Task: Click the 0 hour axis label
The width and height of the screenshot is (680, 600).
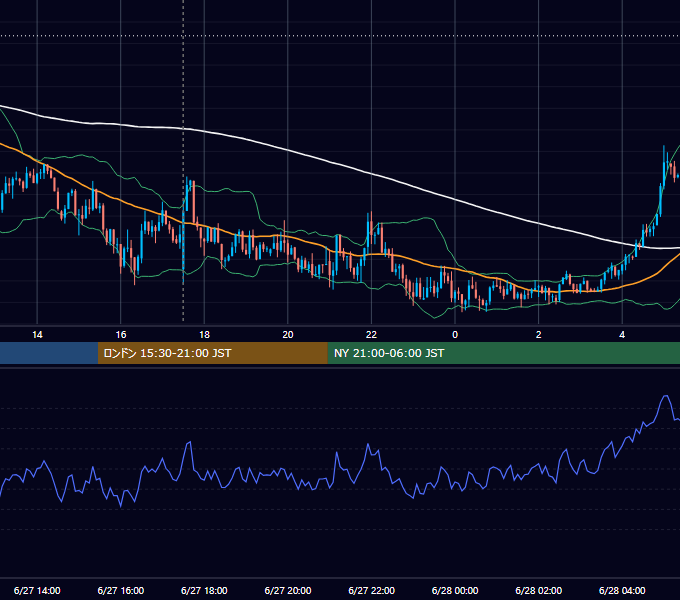Action: (455, 335)
